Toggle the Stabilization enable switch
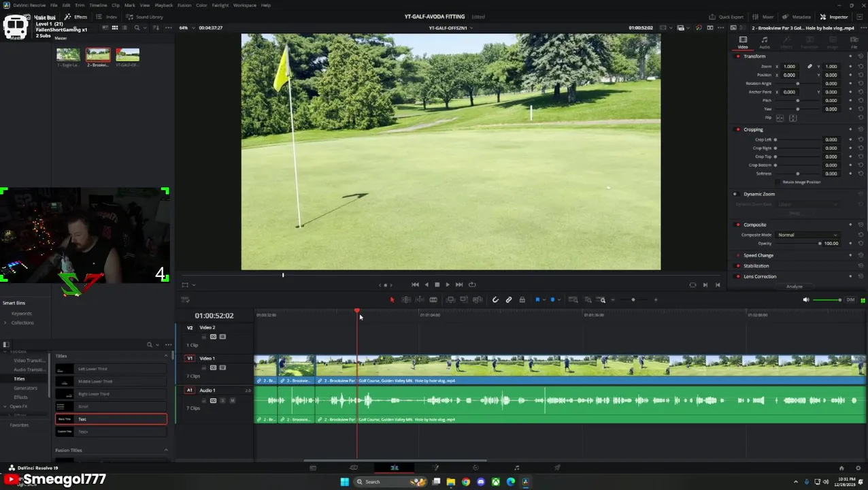Image resolution: width=868 pixels, height=490 pixels. [x=738, y=266]
